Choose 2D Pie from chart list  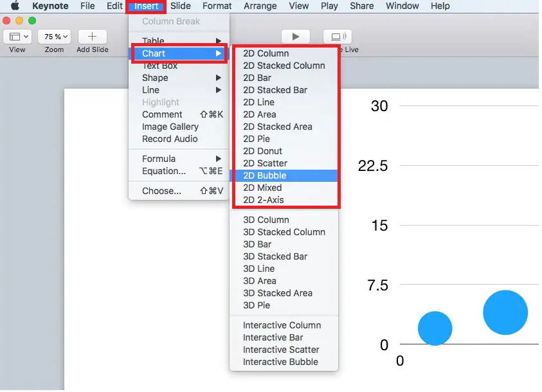click(257, 139)
